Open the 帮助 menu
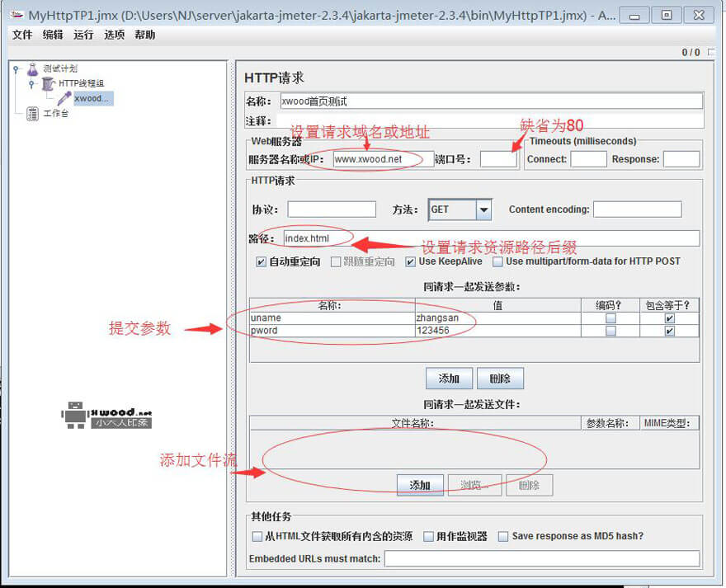Screen dimensions: 726x588 point(144,35)
